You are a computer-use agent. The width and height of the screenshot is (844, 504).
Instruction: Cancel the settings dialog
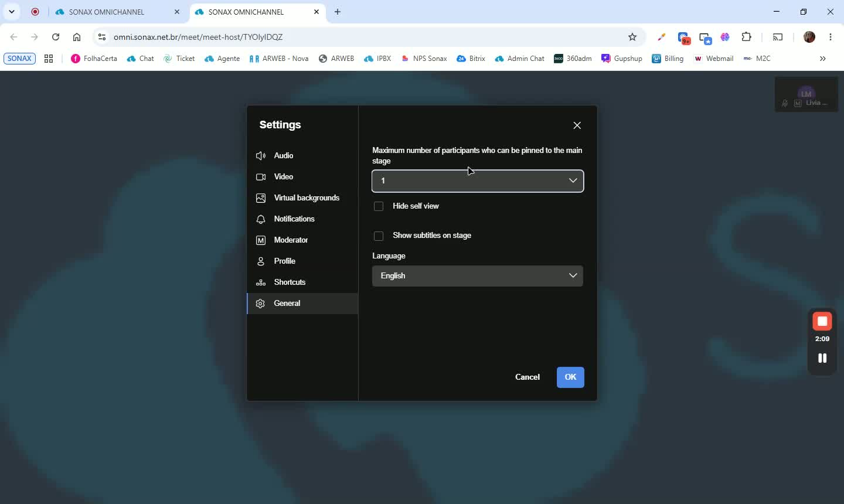(x=527, y=377)
